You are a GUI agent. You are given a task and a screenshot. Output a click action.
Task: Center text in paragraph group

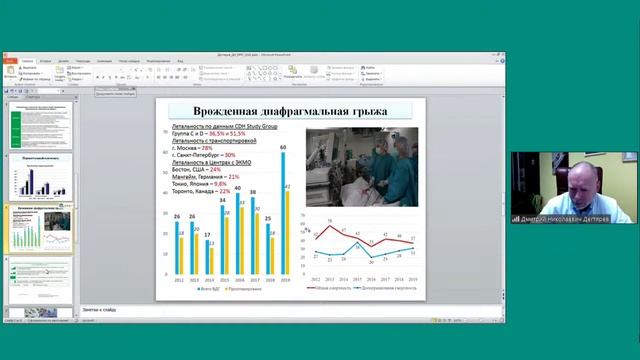165,77
